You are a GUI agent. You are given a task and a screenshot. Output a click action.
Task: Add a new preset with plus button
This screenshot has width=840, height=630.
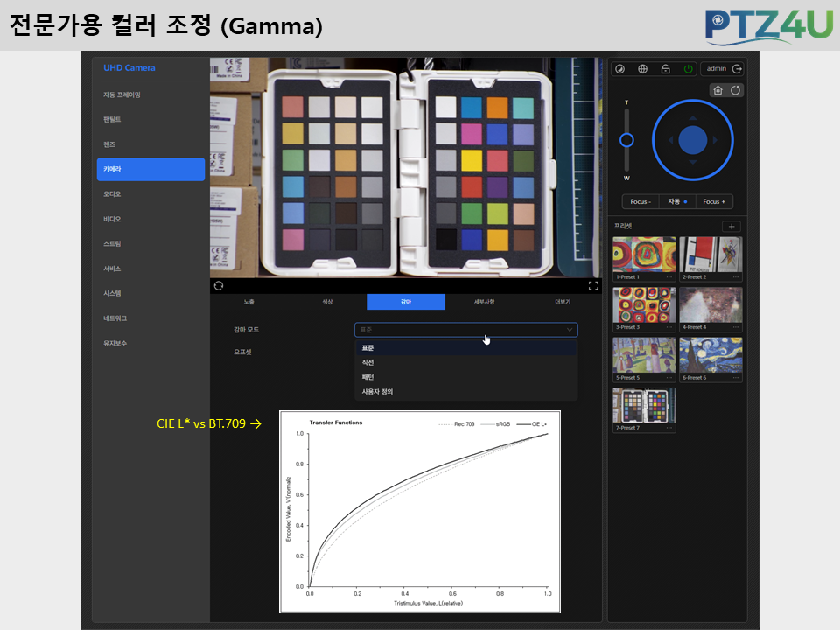(731, 226)
